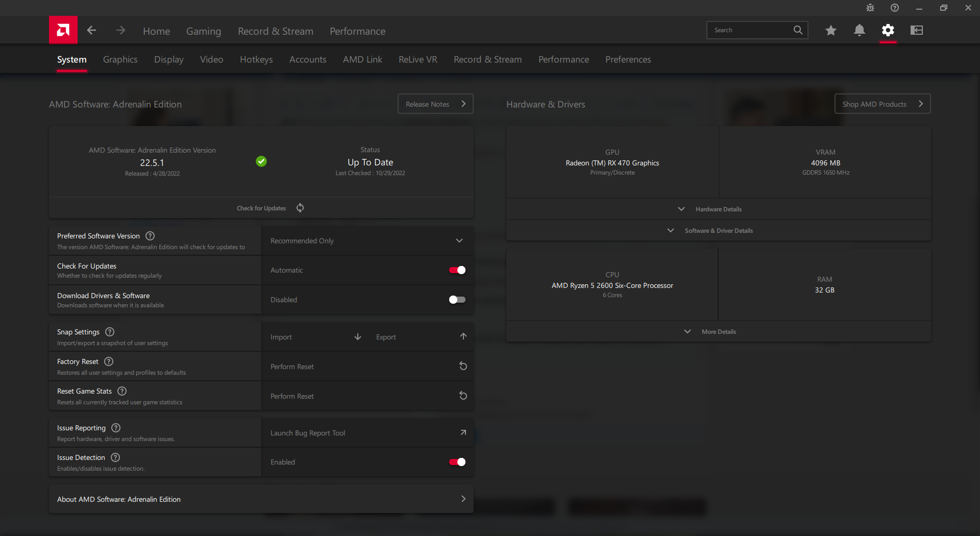Expand Software & Driver Details section

click(x=719, y=231)
